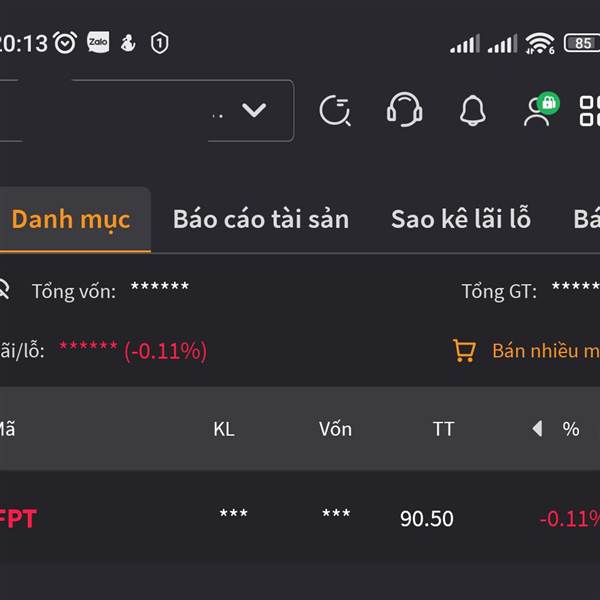Viewport: 600px width, 600px height.
Task: Sort by KL column header
Action: tap(224, 429)
